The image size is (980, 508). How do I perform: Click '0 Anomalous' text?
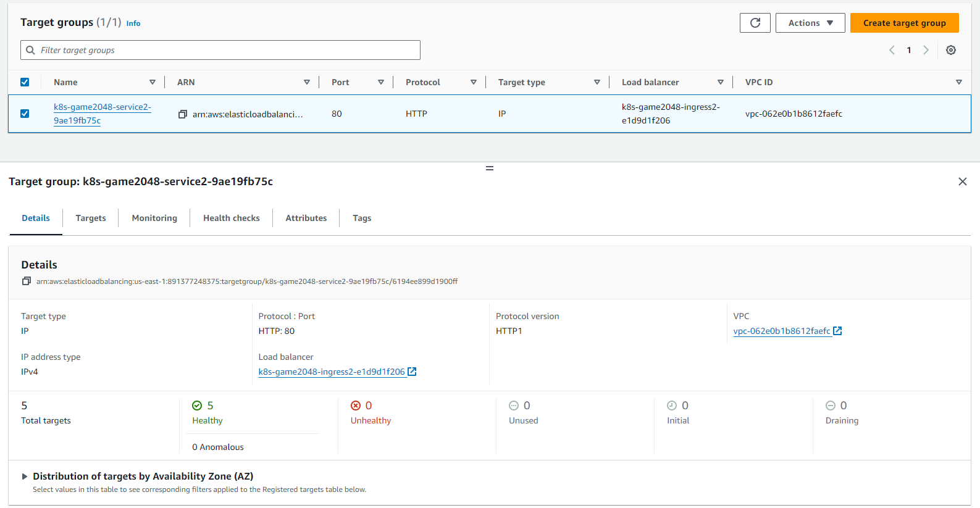(x=218, y=447)
